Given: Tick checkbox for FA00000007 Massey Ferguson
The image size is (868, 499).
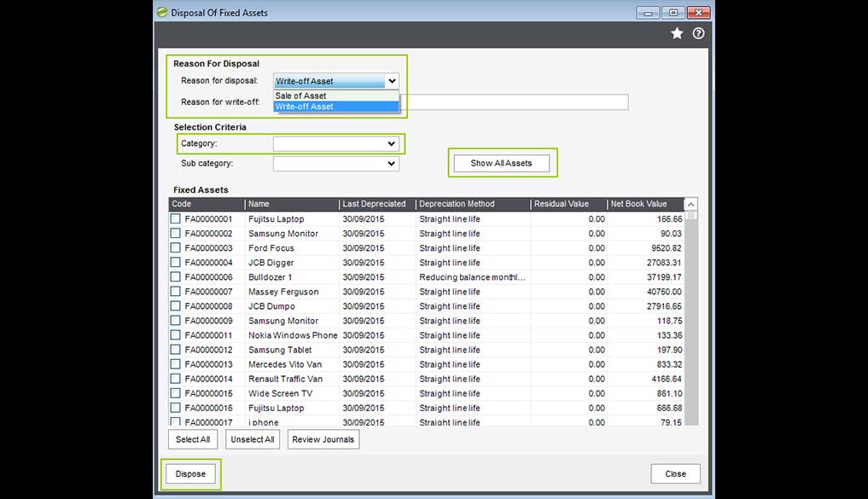Looking at the screenshot, I should click(176, 291).
